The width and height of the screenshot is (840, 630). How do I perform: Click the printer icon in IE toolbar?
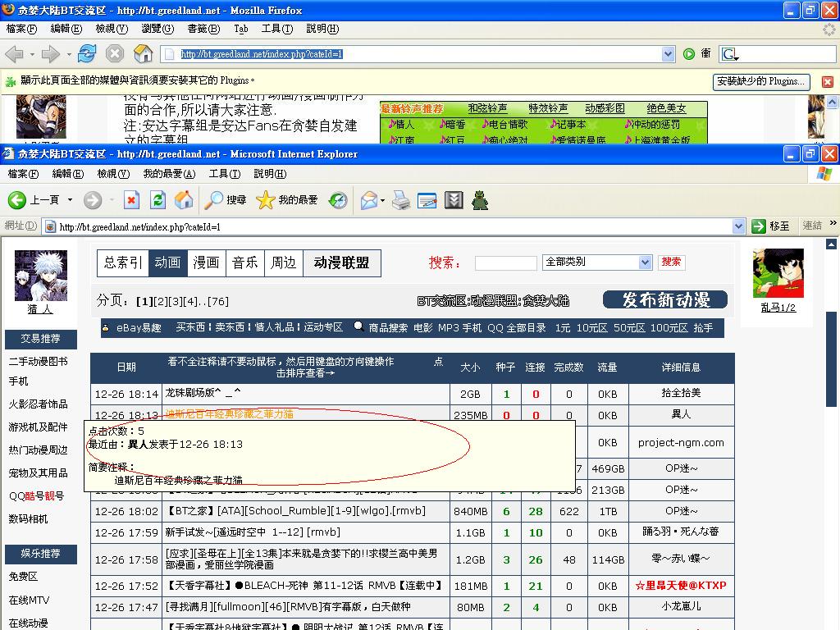click(x=400, y=200)
